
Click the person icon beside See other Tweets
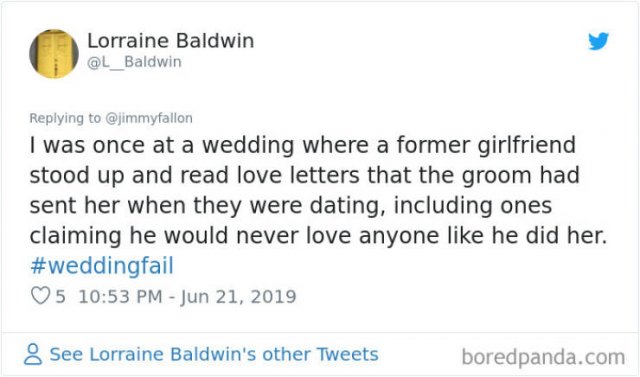(x=33, y=354)
